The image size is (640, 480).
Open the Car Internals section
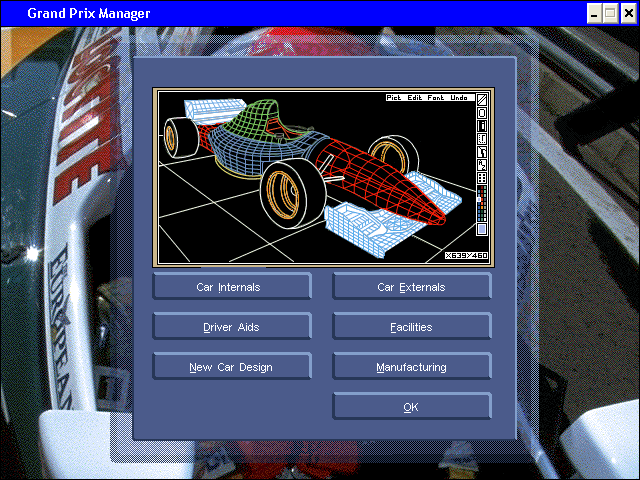click(x=232, y=287)
